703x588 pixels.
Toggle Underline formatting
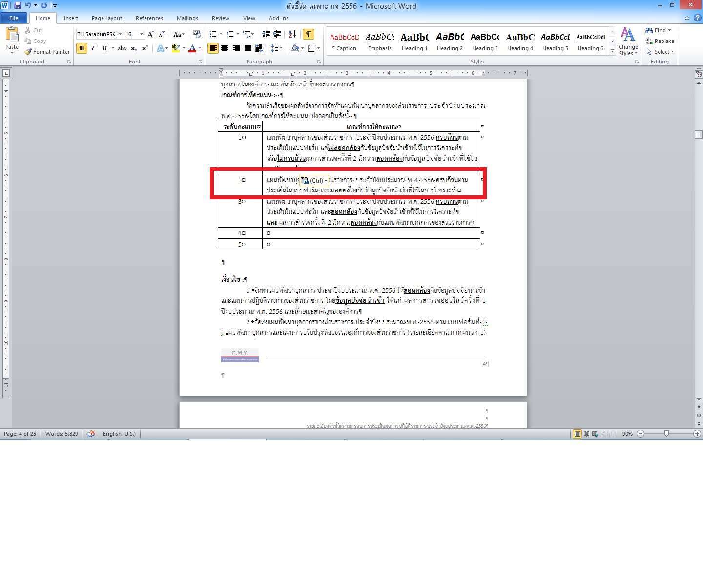point(104,48)
